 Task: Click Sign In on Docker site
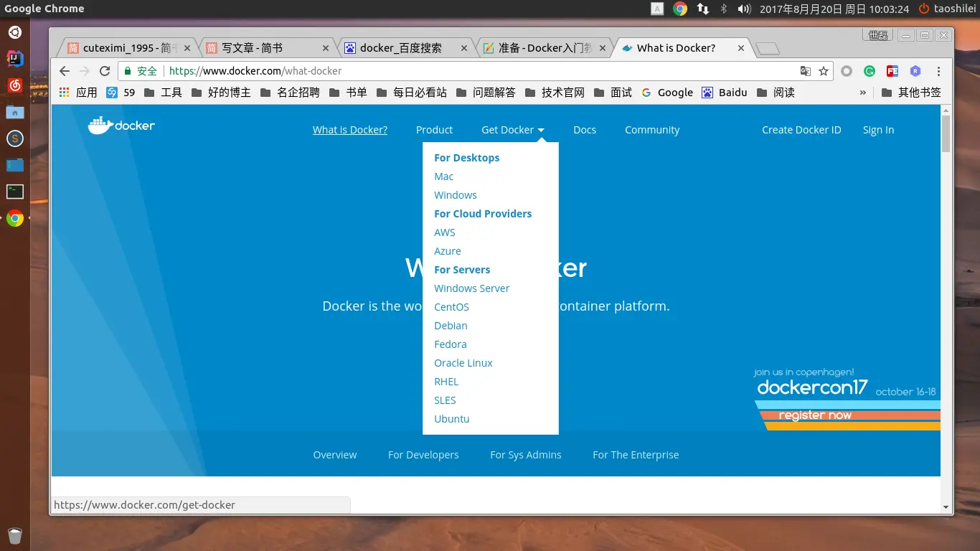[x=878, y=130]
